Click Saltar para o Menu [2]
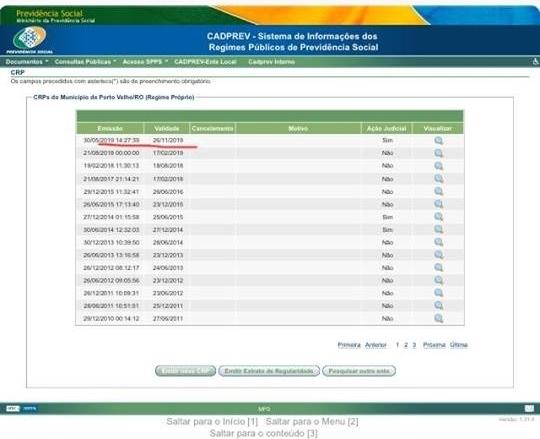Image resolution: width=540 pixels, height=439 pixels. click(312, 421)
